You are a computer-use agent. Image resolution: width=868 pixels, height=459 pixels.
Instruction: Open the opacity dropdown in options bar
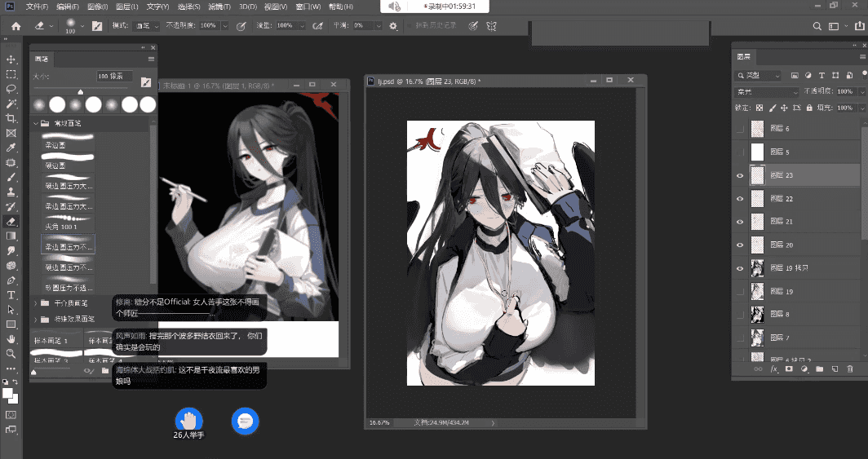pyautogui.click(x=225, y=26)
